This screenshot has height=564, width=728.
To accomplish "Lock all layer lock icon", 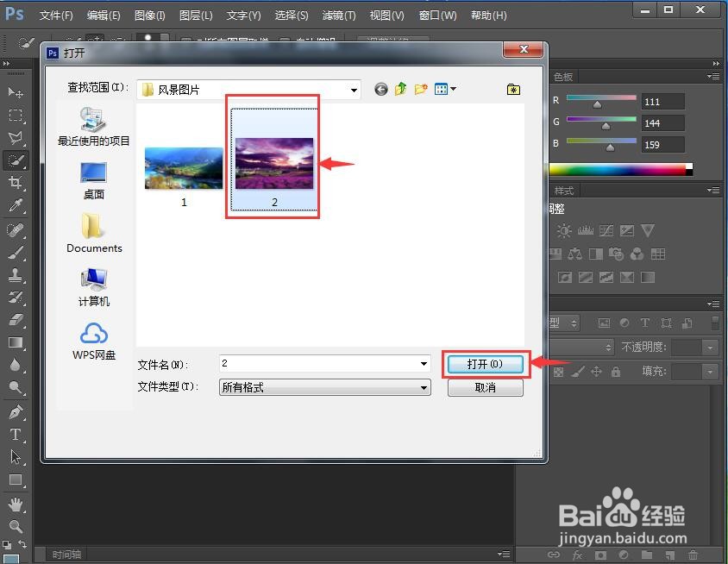I will pos(616,372).
